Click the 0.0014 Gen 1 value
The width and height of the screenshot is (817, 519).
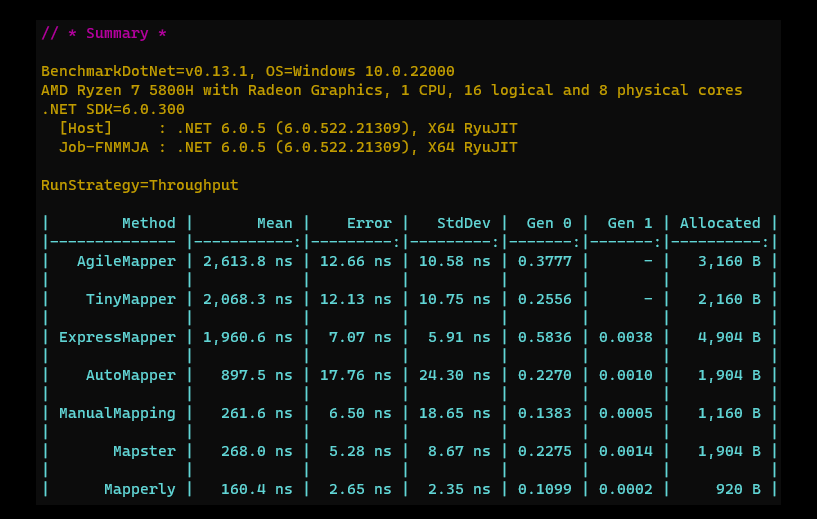(625, 451)
